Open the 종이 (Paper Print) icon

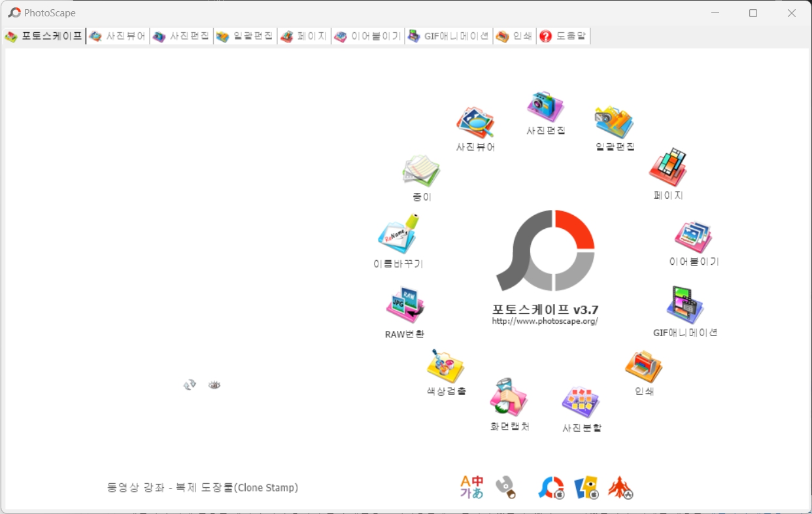click(422, 178)
